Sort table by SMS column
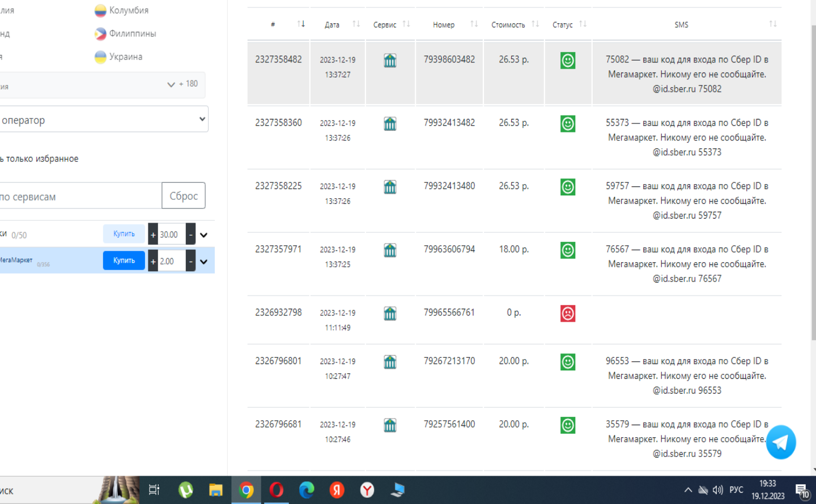 [772, 24]
